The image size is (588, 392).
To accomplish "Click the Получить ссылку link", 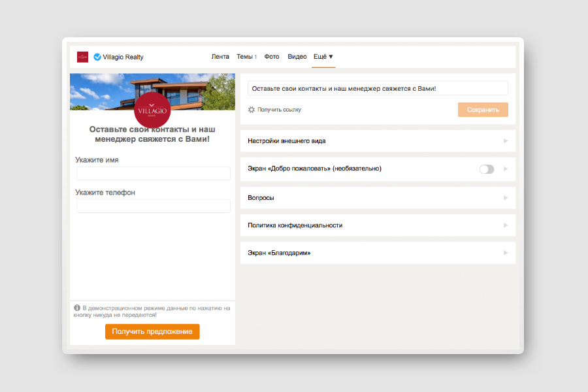I will pos(279,110).
